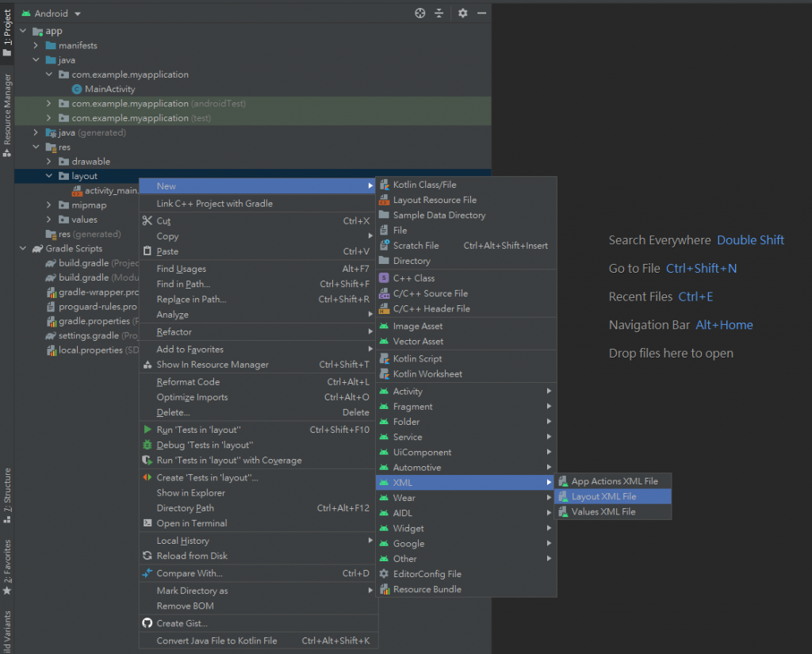Viewport: 812px width, 654px height.
Task: Click Convert Java File to Kotlin File
Action: pos(259,641)
